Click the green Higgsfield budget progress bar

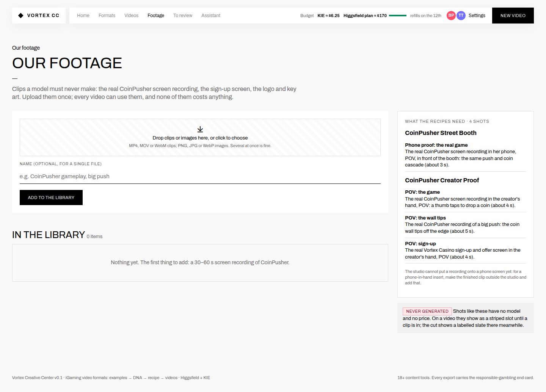[398, 16]
